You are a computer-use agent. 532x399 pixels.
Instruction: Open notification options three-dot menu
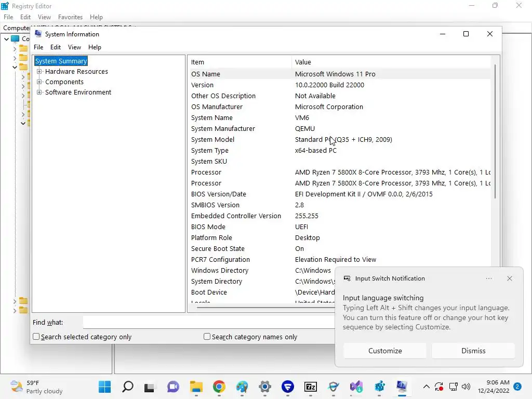pyautogui.click(x=489, y=278)
